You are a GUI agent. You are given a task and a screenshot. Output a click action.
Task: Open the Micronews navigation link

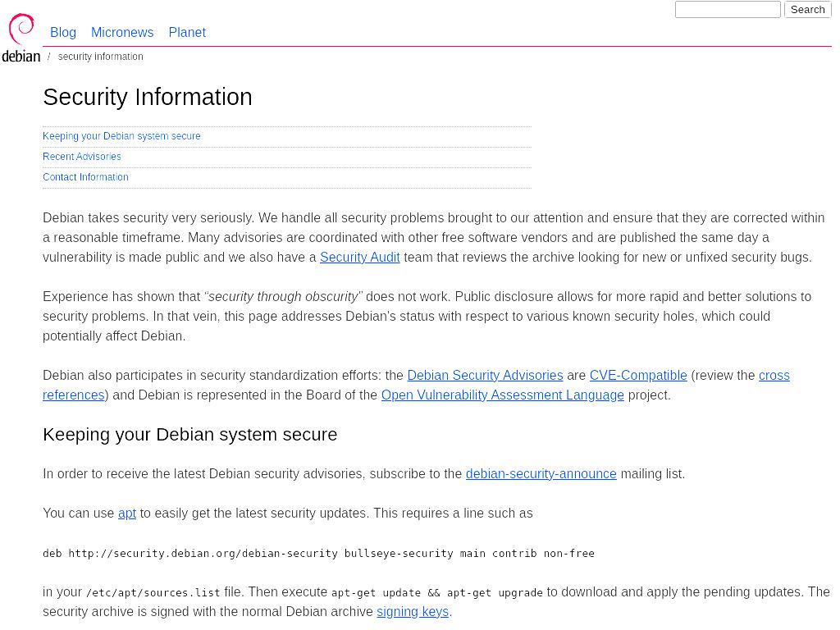tap(122, 33)
